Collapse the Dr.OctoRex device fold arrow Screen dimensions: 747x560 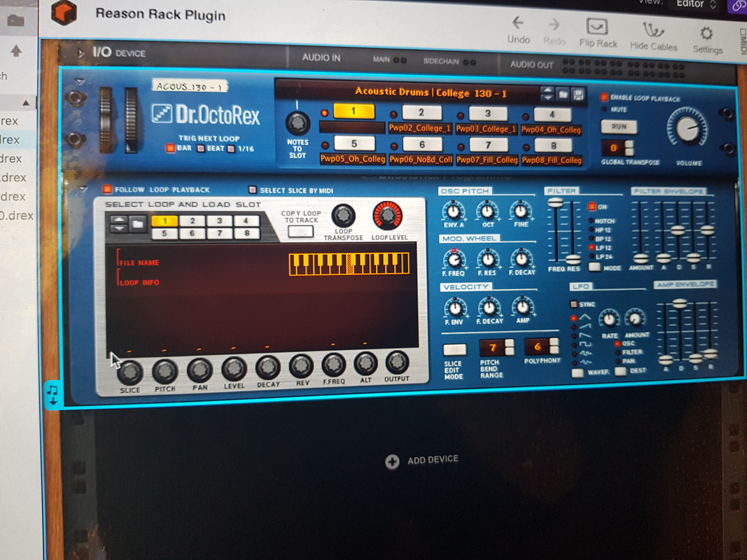pyautogui.click(x=80, y=81)
